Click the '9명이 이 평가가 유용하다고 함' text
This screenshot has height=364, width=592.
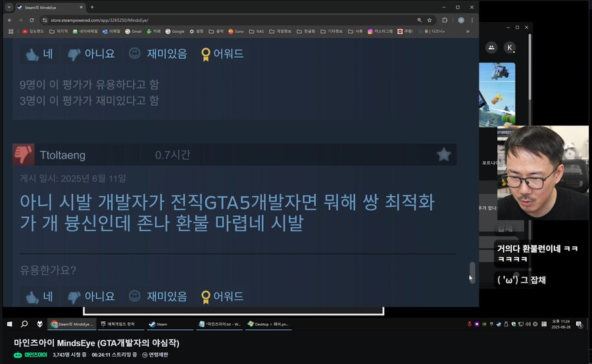point(89,85)
